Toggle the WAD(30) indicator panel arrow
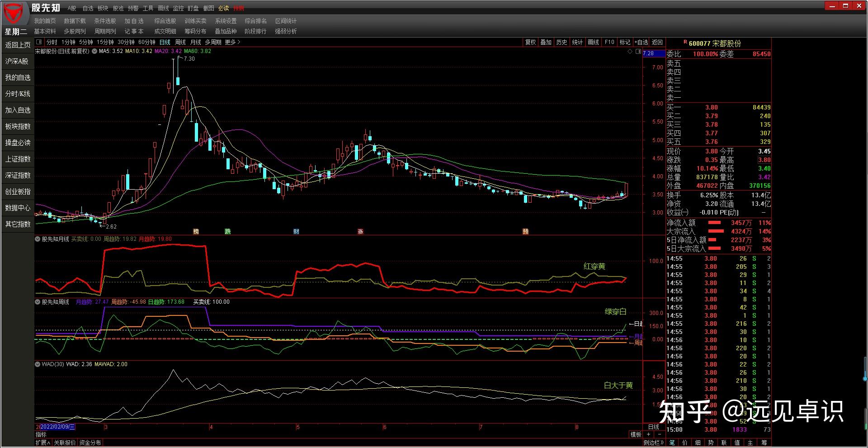The width and height of the screenshot is (868, 448). pyautogui.click(x=38, y=364)
